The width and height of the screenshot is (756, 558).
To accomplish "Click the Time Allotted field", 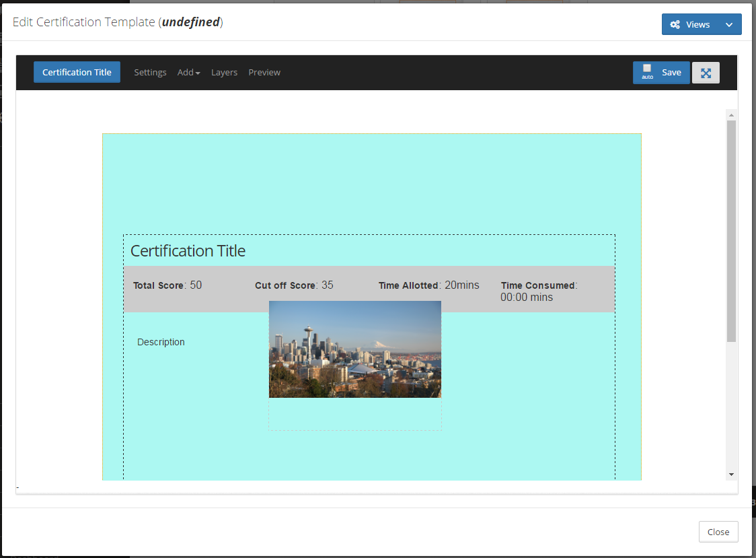I will coord(428,285).
